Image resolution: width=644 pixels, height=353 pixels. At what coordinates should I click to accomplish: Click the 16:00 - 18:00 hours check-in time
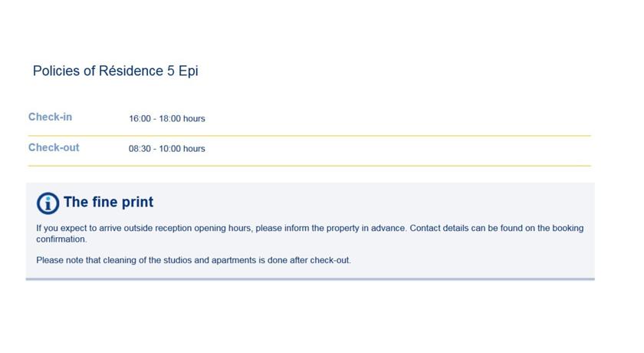[167, 119]
